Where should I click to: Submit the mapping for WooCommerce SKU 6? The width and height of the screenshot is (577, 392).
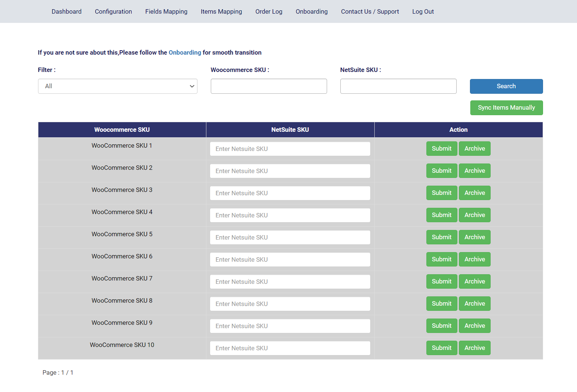click(442, 259)
